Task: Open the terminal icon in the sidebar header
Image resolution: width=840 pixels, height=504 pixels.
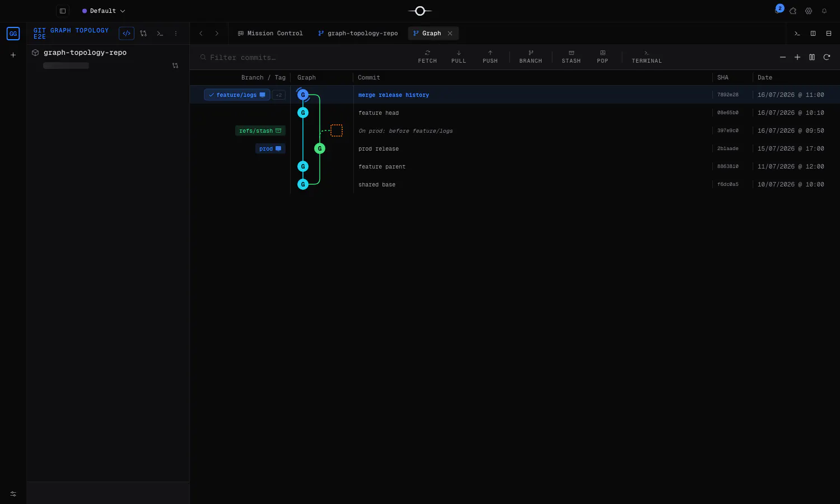Action: click(x=160, y=34)
